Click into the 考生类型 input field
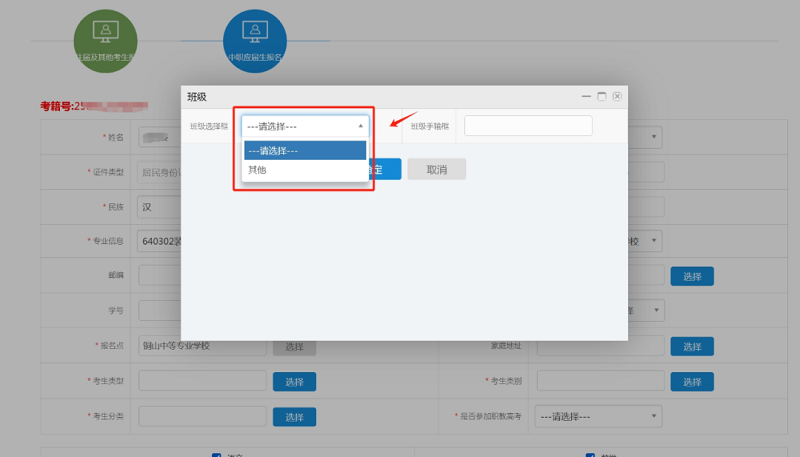Viewport: 800px width, 457px height. [x=202, y=381]
